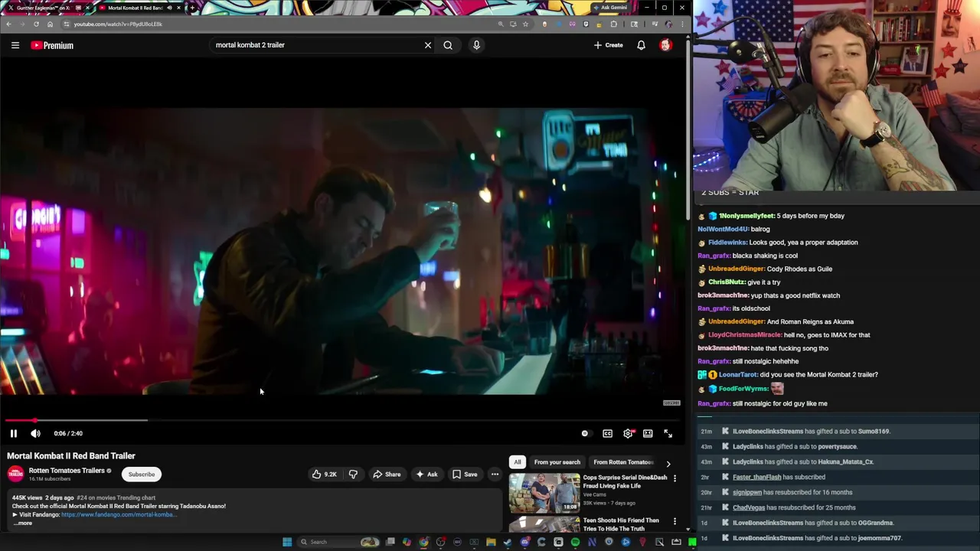Mute the video volume
This screenshot has width=980, height=551.
pyautogui.click(x=35, y=433)
